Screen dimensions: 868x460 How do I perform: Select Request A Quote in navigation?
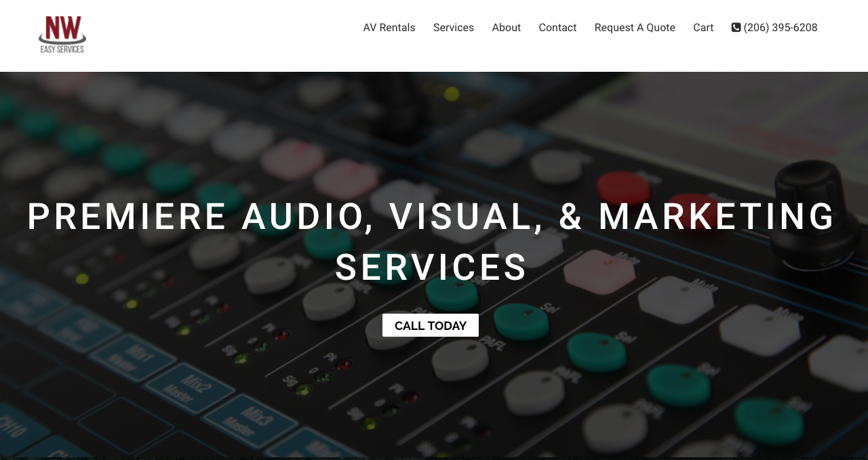(x=635, y=28)
